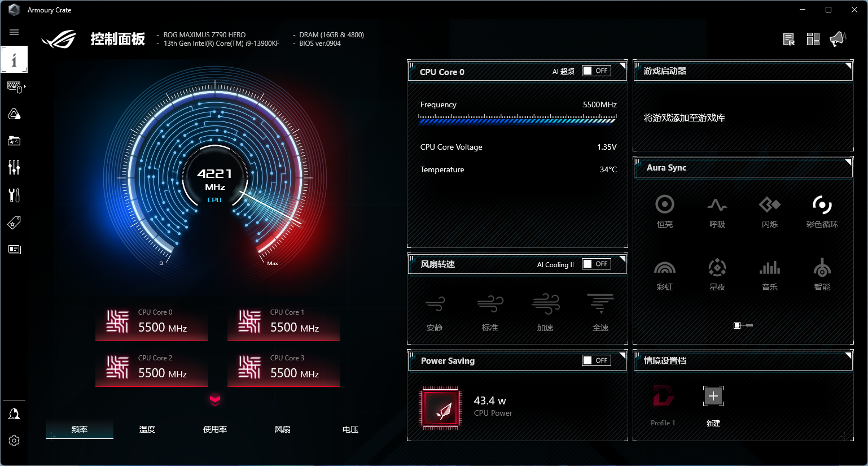Switch to the 电压 voltage tab
The height and width of the screenshot is (466, 868).
click(x=350, y=429)
